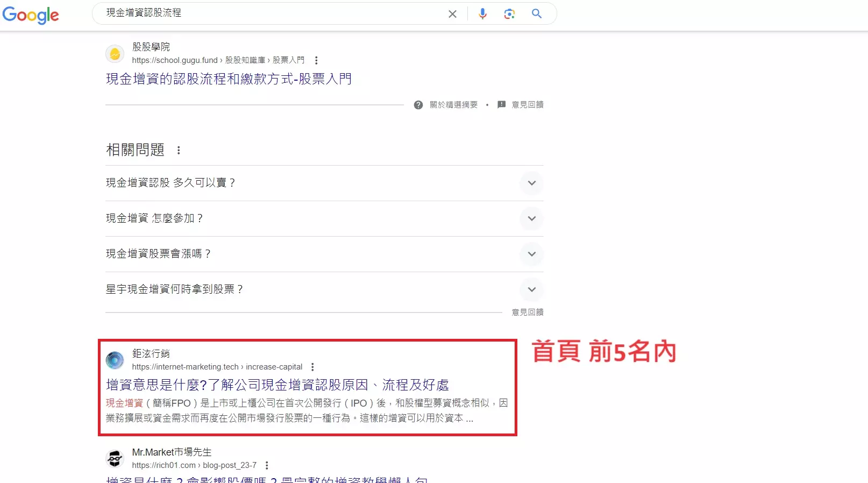The image size is (868, 483).
Task: Clear the search box with X icon
Action: (x=452, y=14)
